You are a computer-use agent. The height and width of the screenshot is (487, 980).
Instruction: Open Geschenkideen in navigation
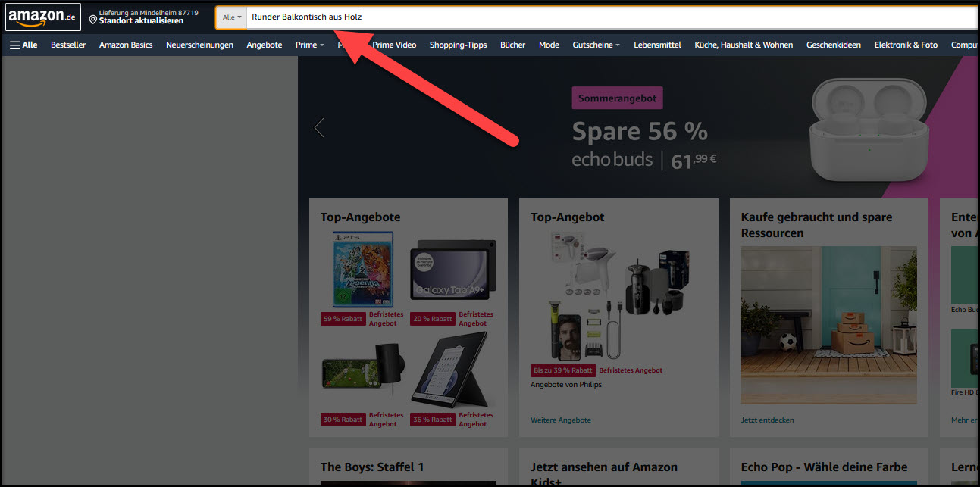pos(834,45)
